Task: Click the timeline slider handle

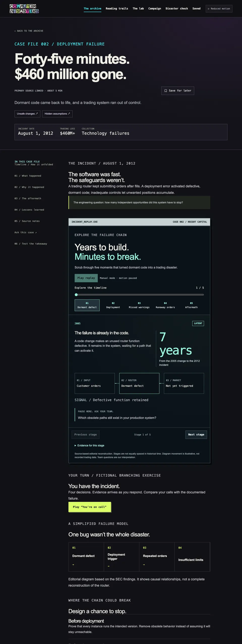Action: 76,295
